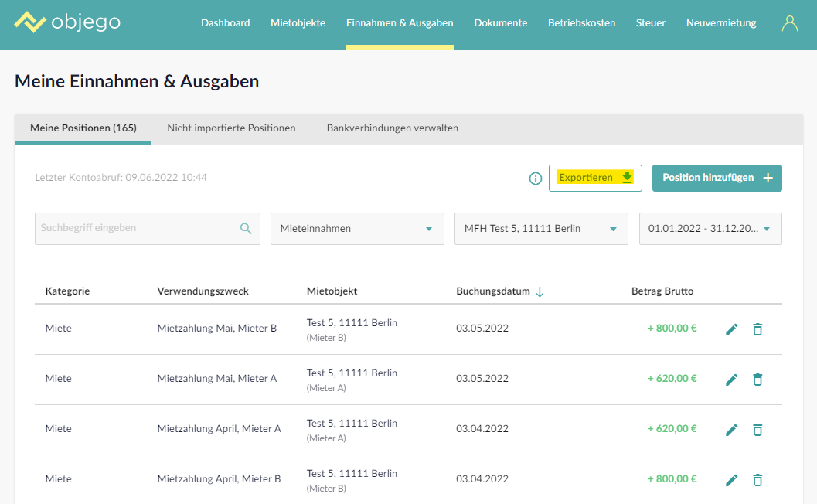Image resolution: width=817 pixels, height=504 pixels.
Task: Open the MFH Test 5 property dropdown
Action: point(541,228)
